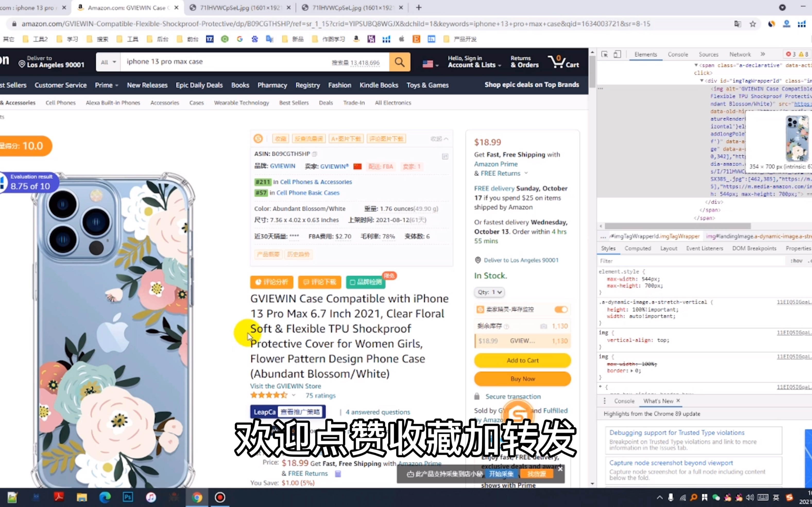Open Microsoft Edge from the taskbar
Viewport: 812px width, 507px height.
(105, 497)
